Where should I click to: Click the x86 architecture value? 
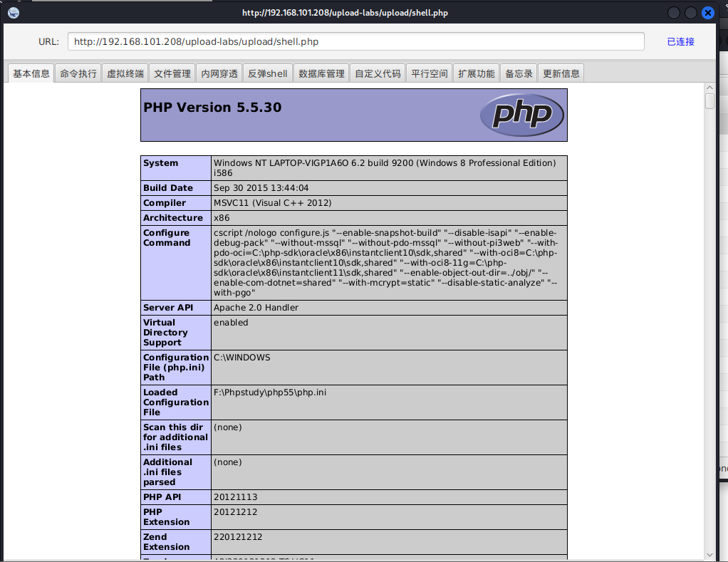(x=222, y=218)
